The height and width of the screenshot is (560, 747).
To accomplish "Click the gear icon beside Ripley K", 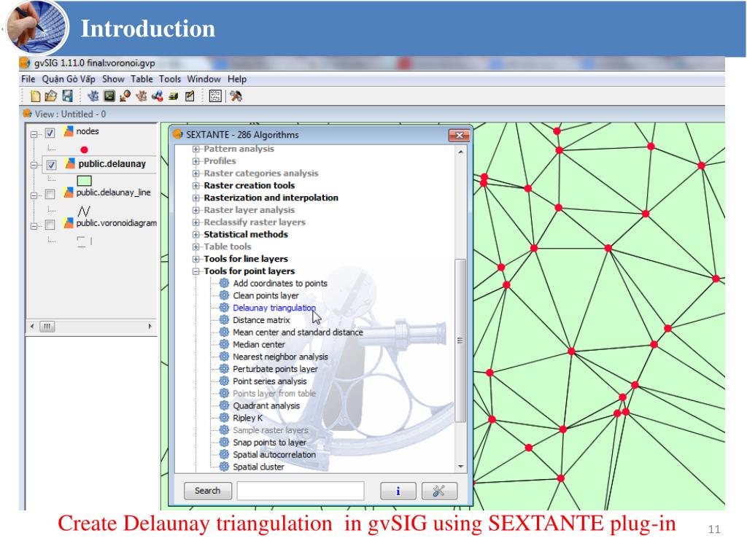I will click(224, 418).
